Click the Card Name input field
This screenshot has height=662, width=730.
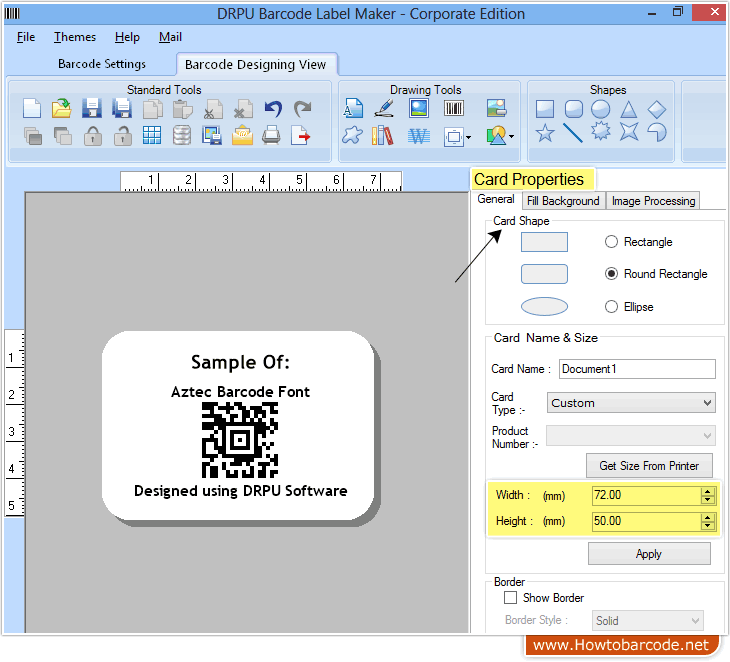click(x=637, y=369)
